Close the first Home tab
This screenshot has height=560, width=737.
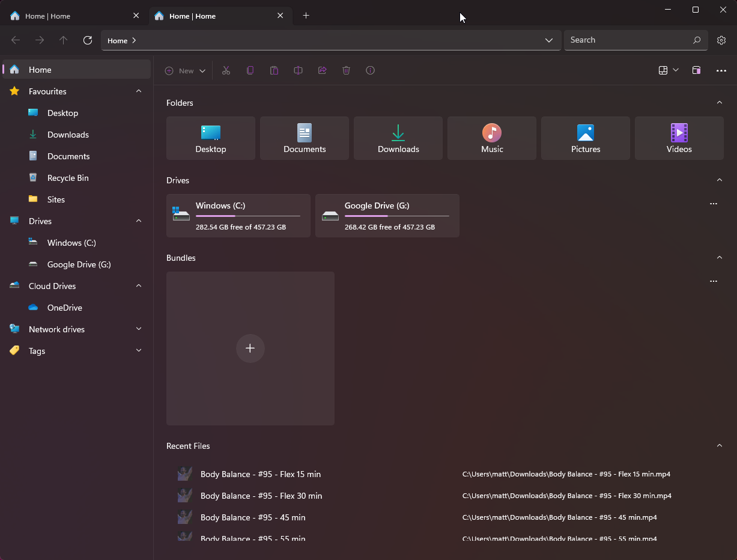[136, 16]
